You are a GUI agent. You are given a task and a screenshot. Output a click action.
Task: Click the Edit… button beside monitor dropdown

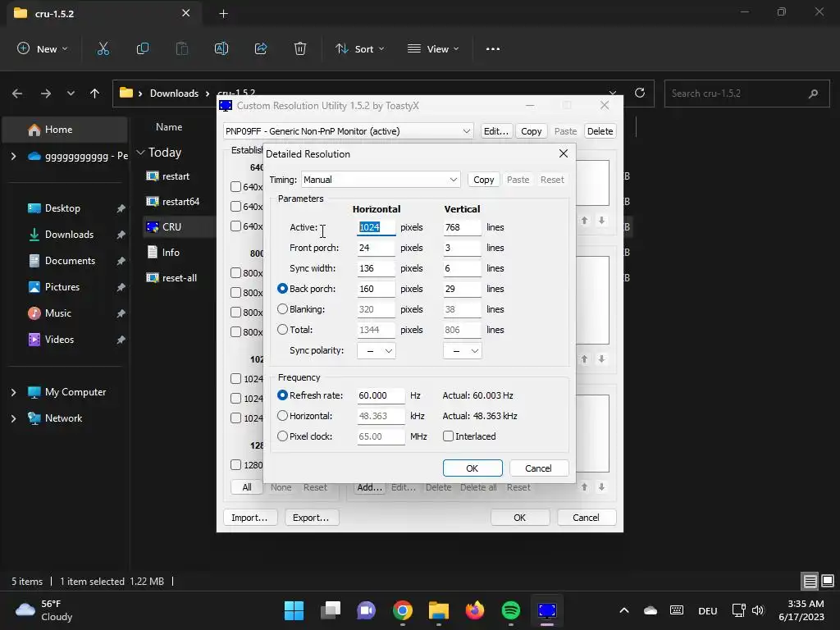pos(496,131)
